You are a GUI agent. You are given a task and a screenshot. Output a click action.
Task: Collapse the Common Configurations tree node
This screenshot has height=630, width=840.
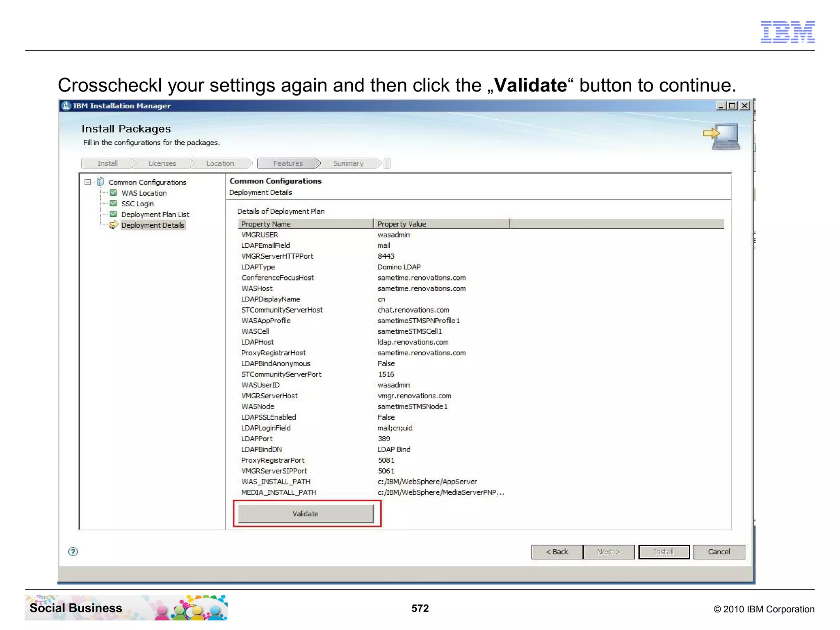87,182
